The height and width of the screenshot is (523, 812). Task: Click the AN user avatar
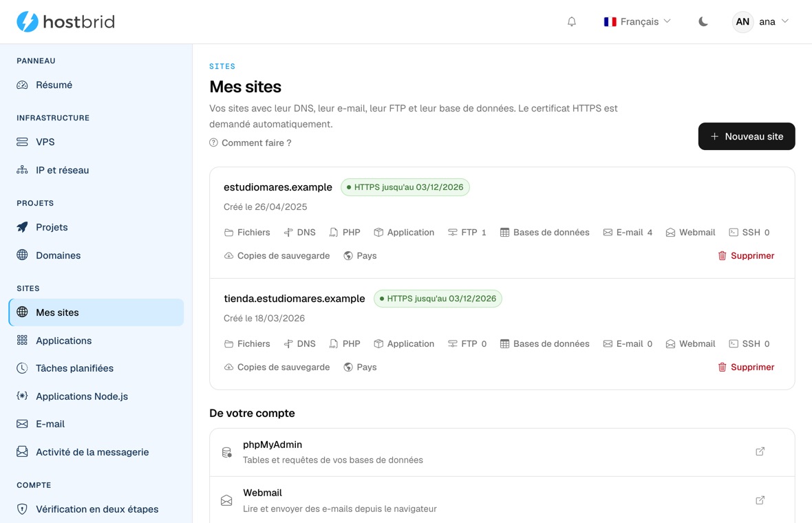742,22
